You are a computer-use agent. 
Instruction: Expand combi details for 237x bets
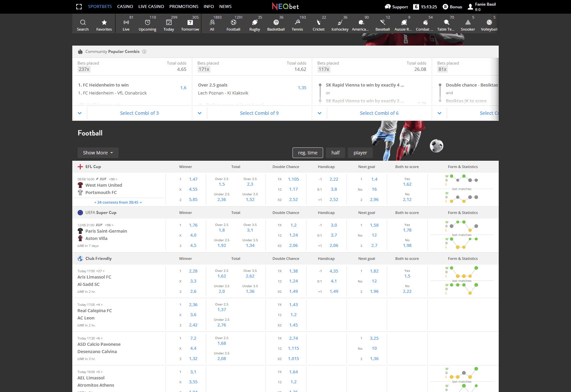[x=80, y=113]
